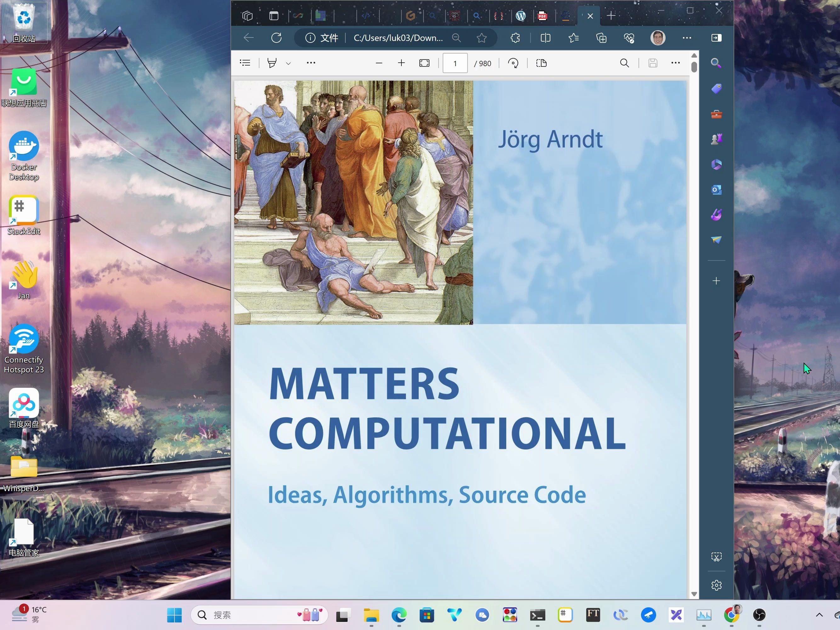The image size is (840, 630).
Task: Open Browser essentials heart icon
Action: click(629, 37)
